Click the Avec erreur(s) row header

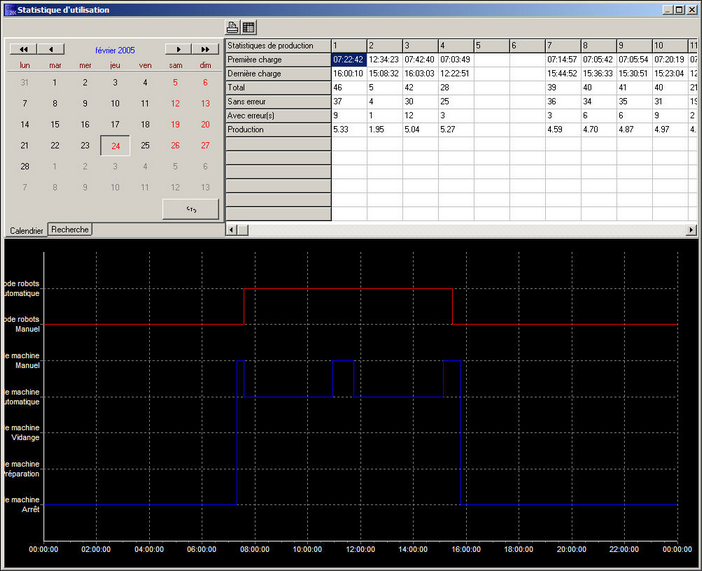(x=278, y=116)
